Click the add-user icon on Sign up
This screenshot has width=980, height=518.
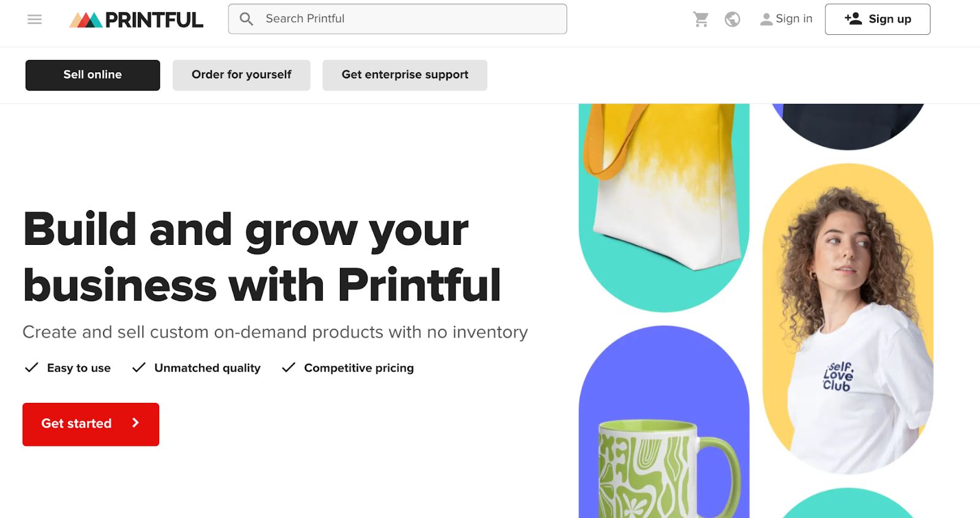point(853,19)
